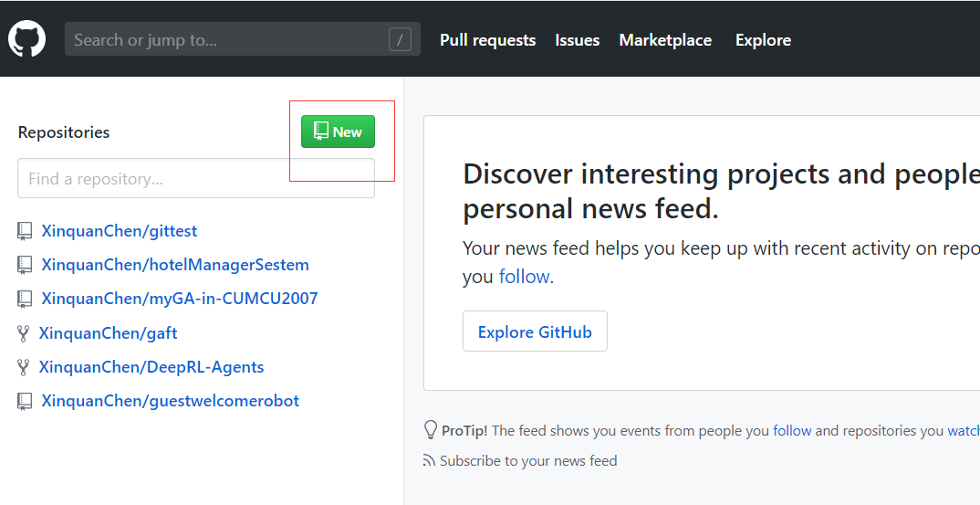The width and height of the screenshot is (980, 505).
Task: Open the XinquanChen/gittest repository
Action: pos(120,231)
